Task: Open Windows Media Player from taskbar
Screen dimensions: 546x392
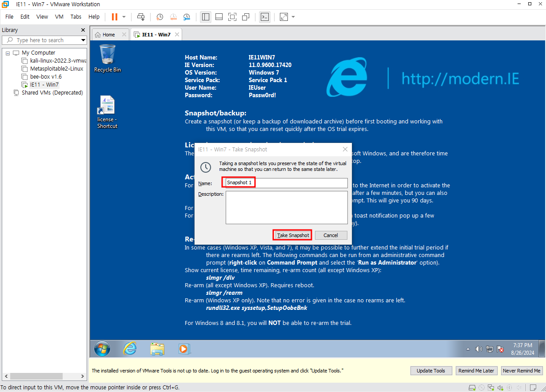Action: click(184, 349)
